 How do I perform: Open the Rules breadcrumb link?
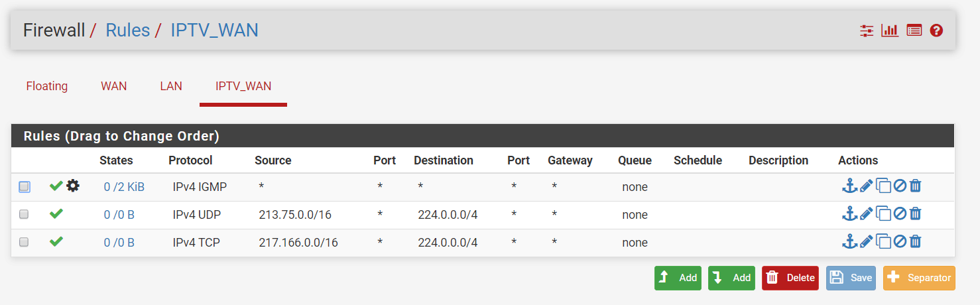[128, 30]
